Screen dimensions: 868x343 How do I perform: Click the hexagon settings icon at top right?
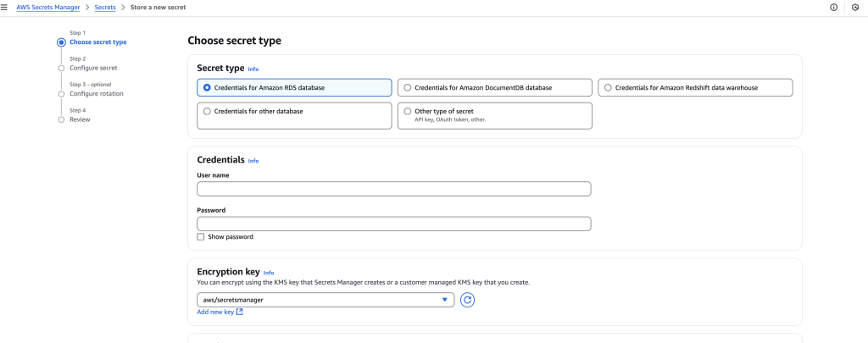(854, 7)
